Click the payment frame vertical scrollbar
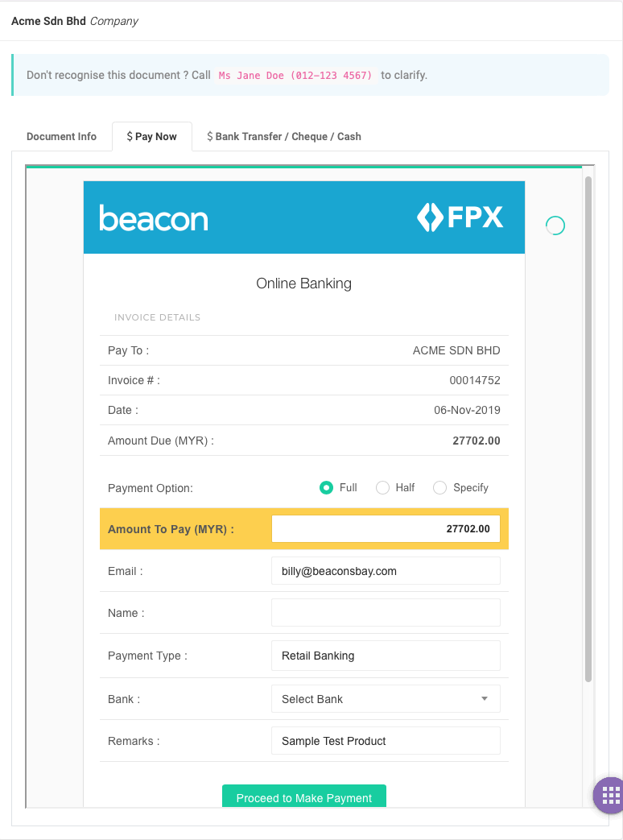The height and width of the screenshot is (840, 623). [588, 427]
